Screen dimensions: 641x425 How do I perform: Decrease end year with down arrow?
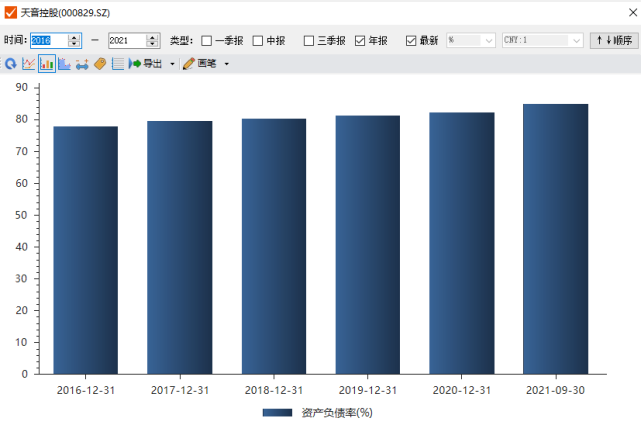pyautogui.click(x=152, y=44)
